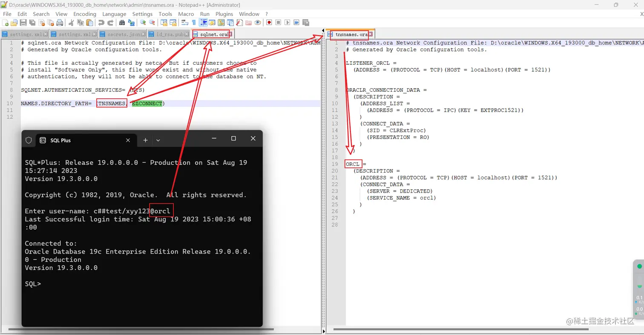Redo the edit via toolbar arrow
644x335 pixels.
[x=110, y=23]
